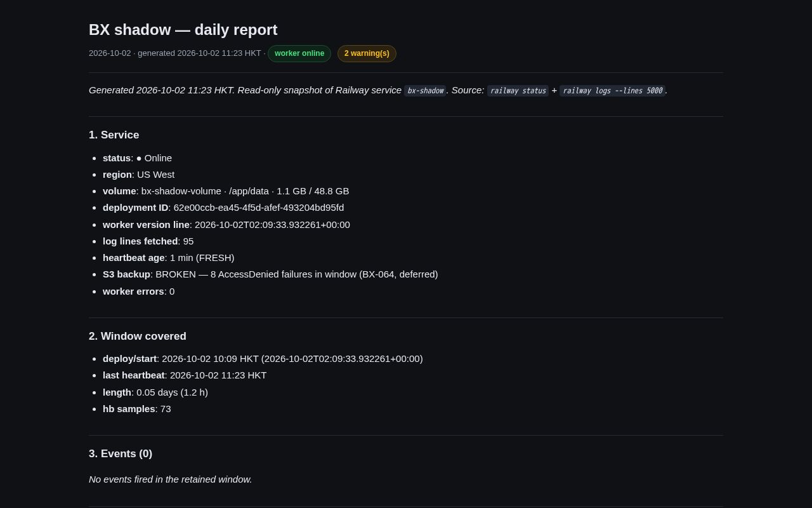Click the 'worker version line' entry
This screenshot has height=508, width=812.
[226, 225]
